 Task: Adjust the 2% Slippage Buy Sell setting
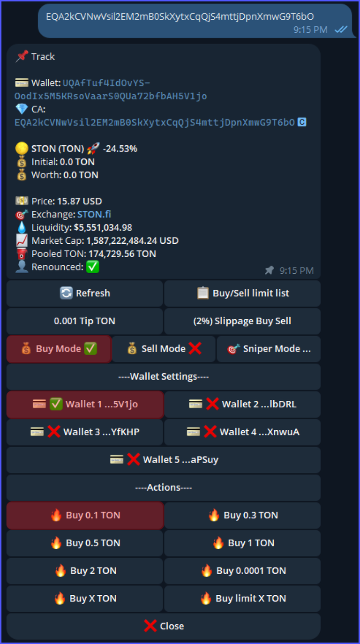tap(242, 321)
